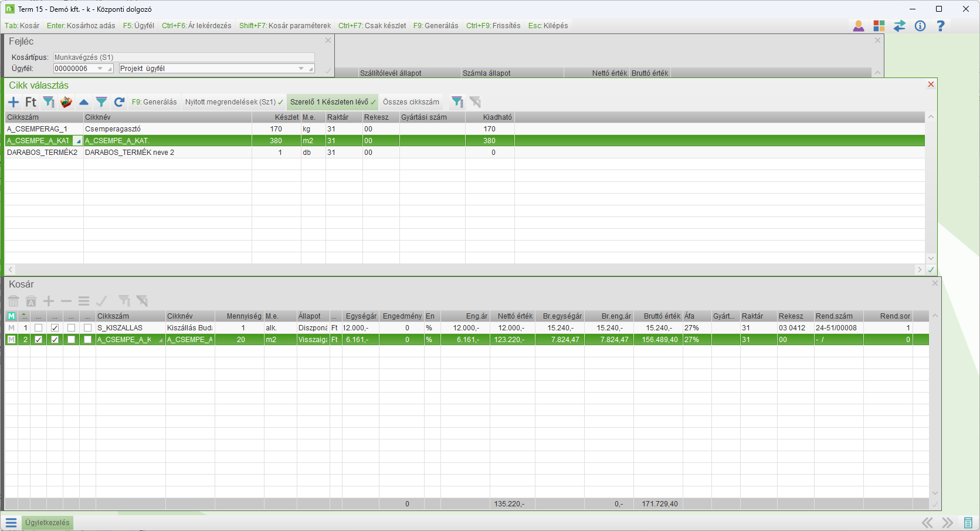The width and height of the screenshot is (980, 531).
Task: Click the trash-with-A icon in Kosár
Action: [31, 301]
